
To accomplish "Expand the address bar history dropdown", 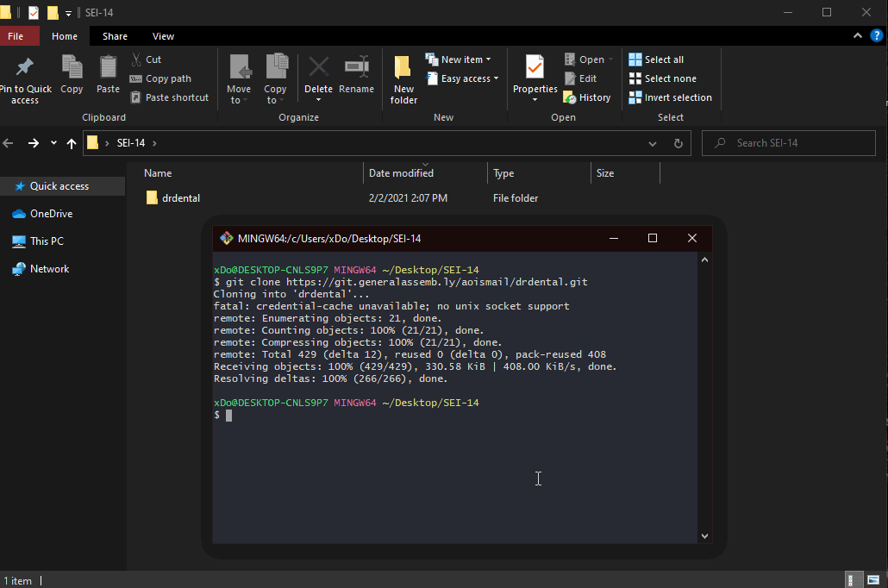I will pos(653,143).
